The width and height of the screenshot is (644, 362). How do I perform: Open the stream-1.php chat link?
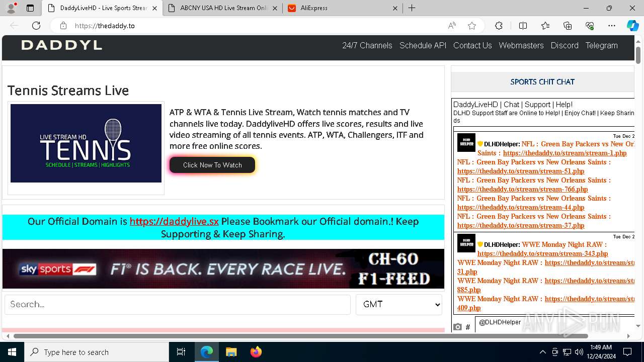(565, 153)
